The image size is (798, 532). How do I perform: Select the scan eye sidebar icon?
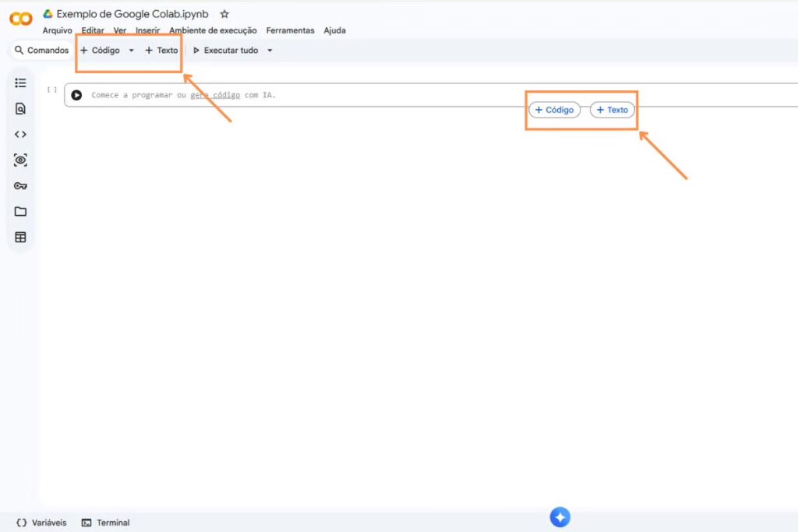pos(20,160)
